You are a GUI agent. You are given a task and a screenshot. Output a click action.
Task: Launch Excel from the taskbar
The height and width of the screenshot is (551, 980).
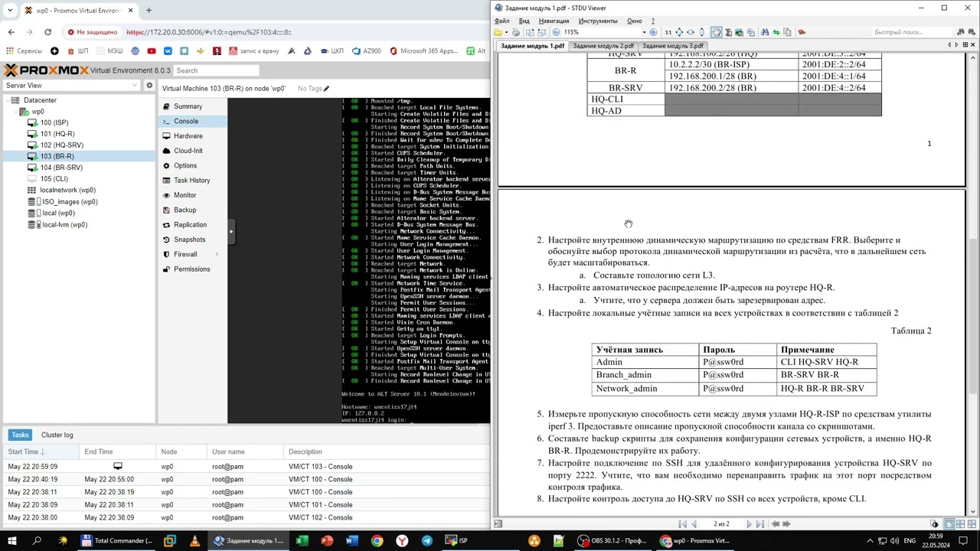[302, 541]
